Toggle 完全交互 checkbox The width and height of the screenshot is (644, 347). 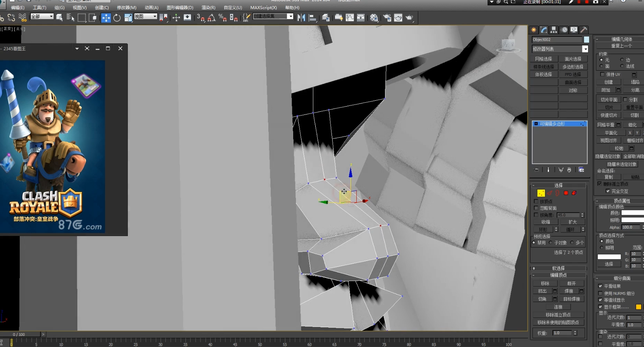(x=608, y=191)
